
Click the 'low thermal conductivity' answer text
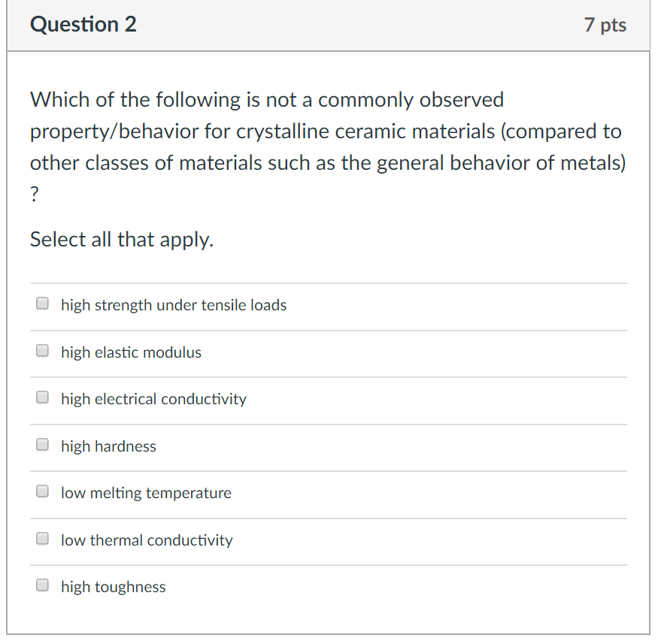click(x=147, y=540)
